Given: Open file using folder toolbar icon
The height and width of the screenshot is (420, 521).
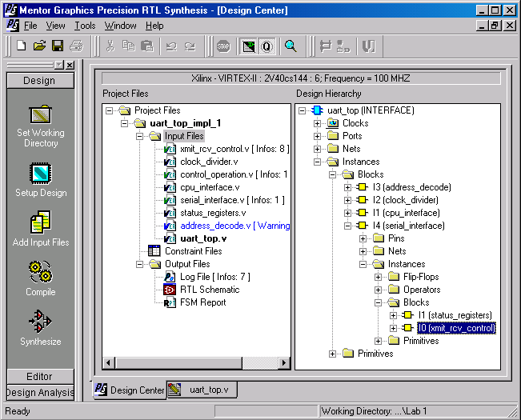Looking at the screenshot, I should tap(39, 46).
